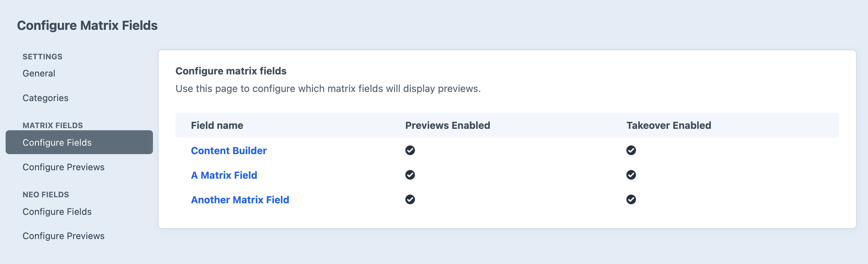Click the Configure Matrix Fields page title
Viewport: 868px width, 264px height.
tap(87, 26)
